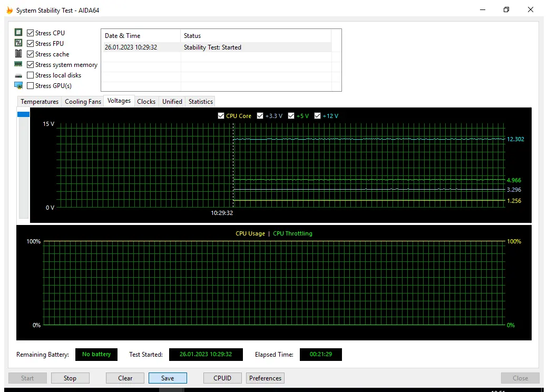The height and width of the screenshot is (392, 548).
Task: Save the stability test results
Action: tap(168, 378)
